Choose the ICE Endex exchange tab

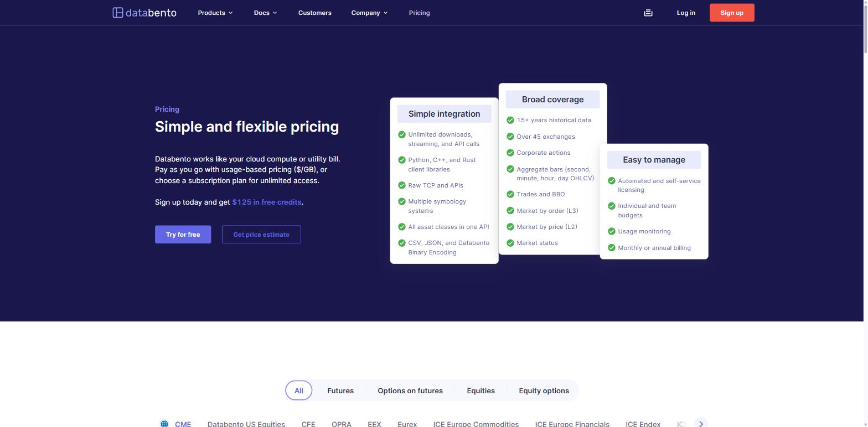(643, 424)
